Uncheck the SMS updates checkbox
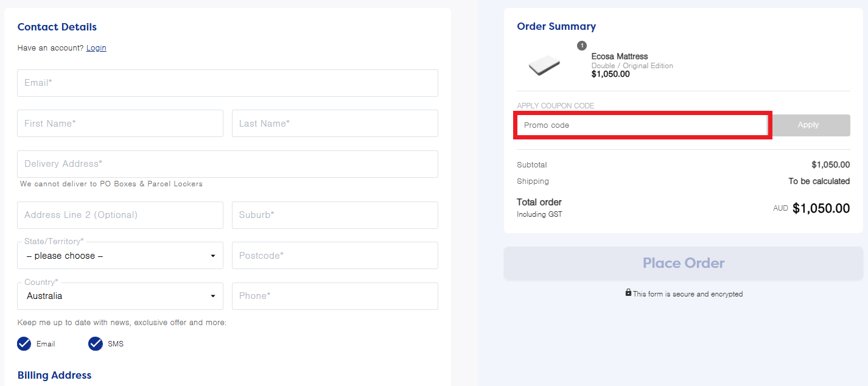The width and height of the screenshot is (868, 386). coord(96,344)
